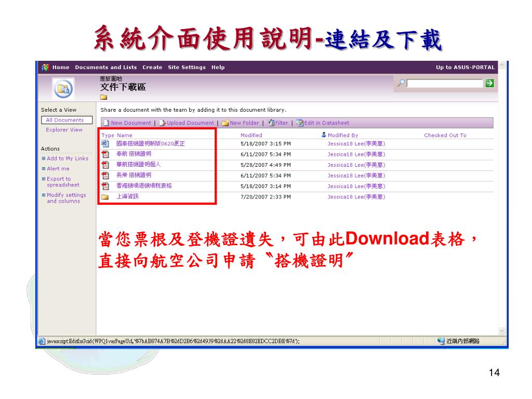This screenshot has width=532, height=399.
Task: Click Jessica18 Lee in the 上海資訊 row
Action: [356, 197]
